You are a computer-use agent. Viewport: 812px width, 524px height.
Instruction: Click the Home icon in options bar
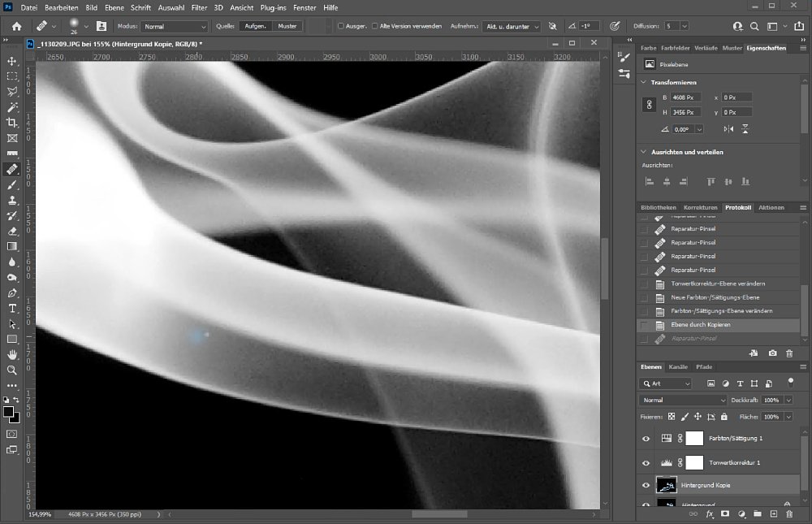[x=16, y=26]
